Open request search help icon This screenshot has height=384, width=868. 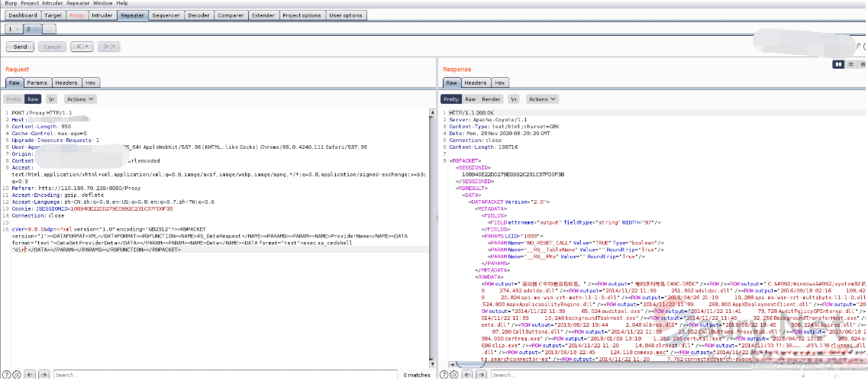pos(7,375)
